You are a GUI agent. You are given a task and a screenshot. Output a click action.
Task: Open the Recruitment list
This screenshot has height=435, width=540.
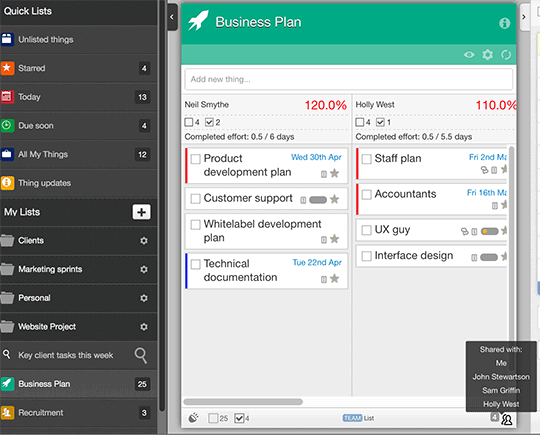pos(79,413)
